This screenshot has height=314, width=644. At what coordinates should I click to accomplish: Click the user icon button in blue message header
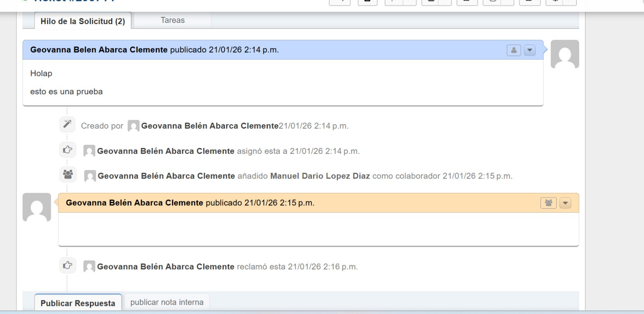(514, 50)
